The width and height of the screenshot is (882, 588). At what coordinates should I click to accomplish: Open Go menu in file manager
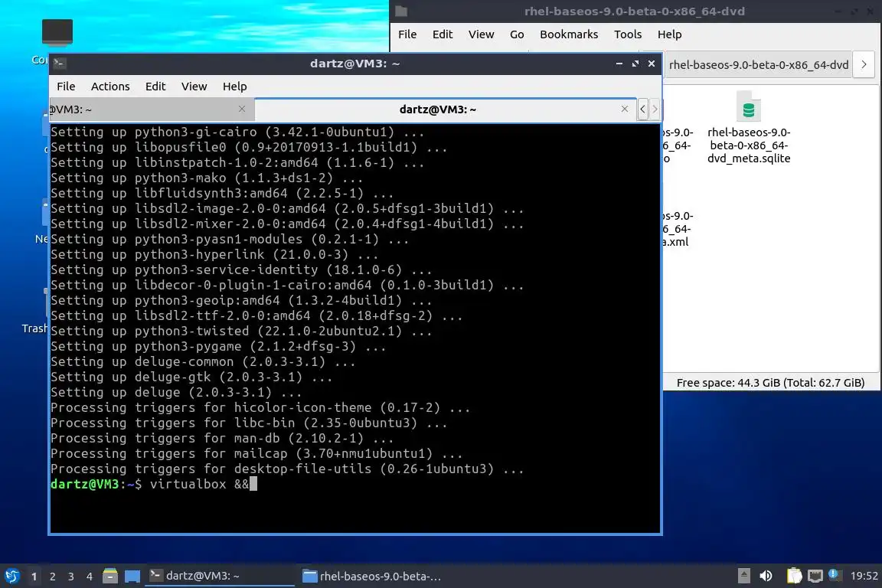tap(517, 34)
